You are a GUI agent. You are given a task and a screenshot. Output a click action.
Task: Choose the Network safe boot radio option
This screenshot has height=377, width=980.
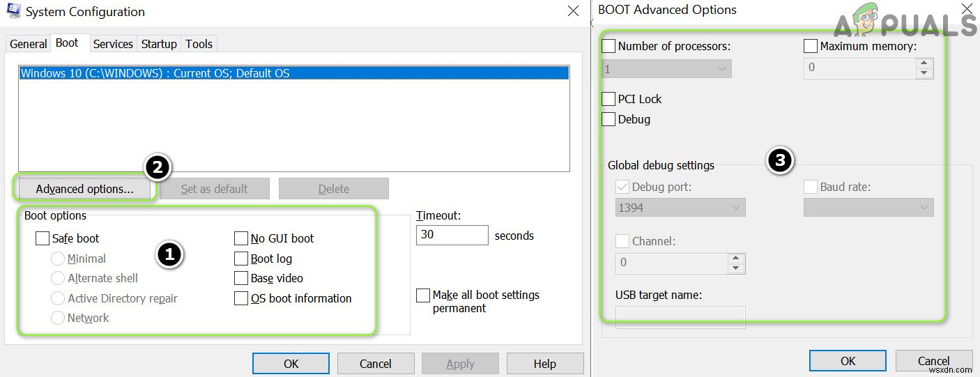(58, 318)
